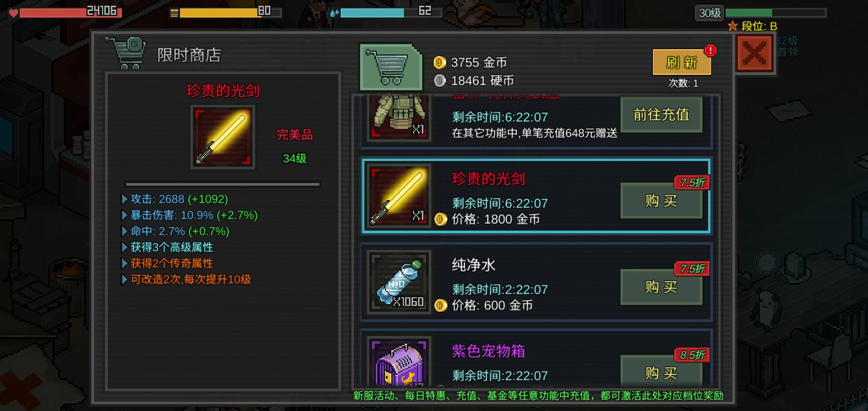Image resolution: width=868 pixels, height=411 pixels.
Task: Expand the 攻击 attribute arrow
Action: tap(124, 199)
